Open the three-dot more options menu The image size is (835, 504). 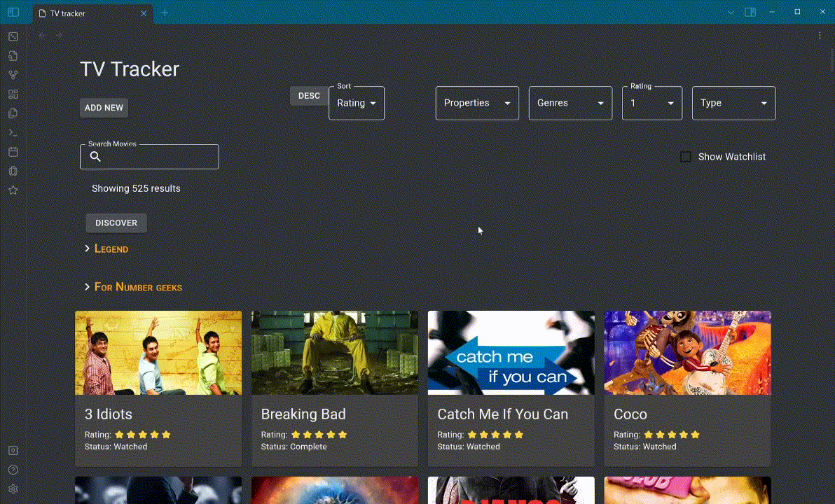[820, 35]
